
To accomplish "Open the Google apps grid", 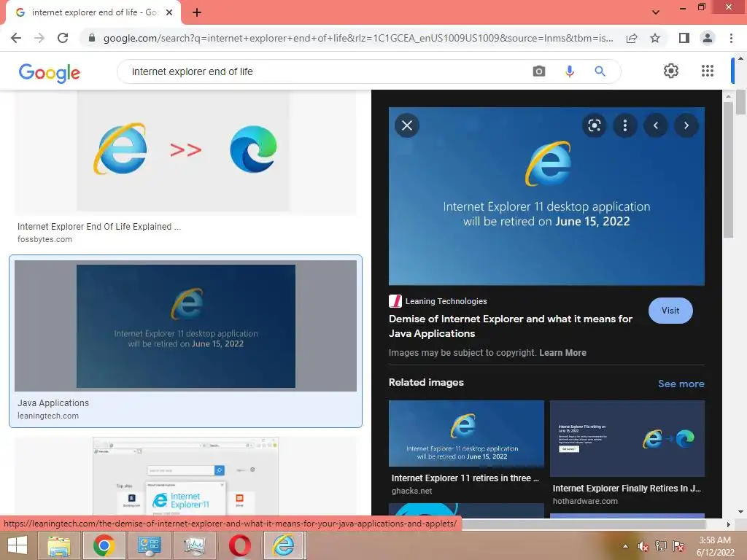I will (x=708, y=71).
